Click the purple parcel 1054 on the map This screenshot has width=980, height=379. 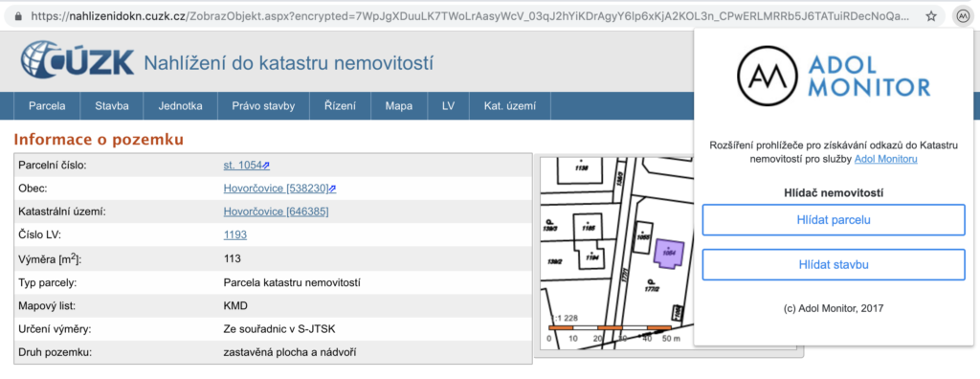(x=669, y=254)
